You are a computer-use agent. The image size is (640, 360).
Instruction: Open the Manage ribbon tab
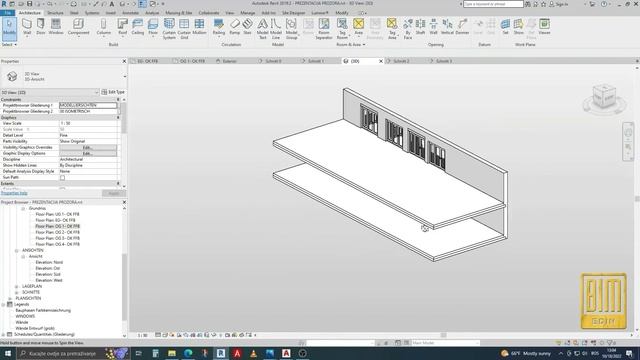[247, 13]
